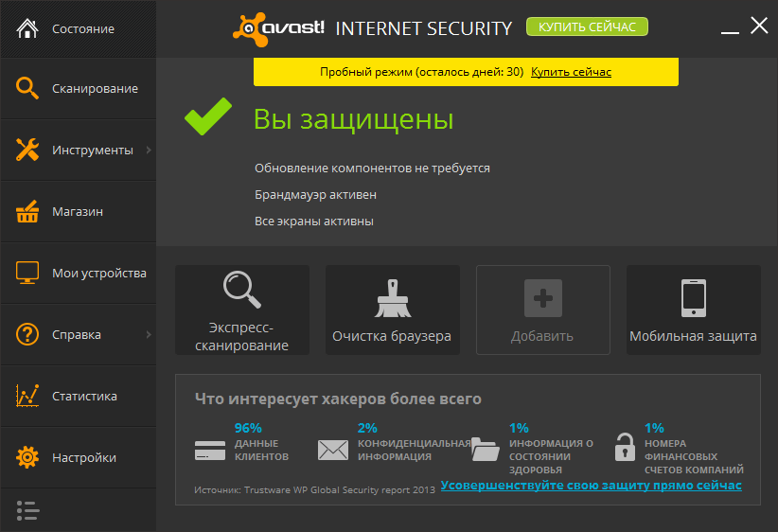The width and height of the screenshot is (778, 532).
Task: Click the shopping basket icon beside Магазин
Action: click(27, 211)
